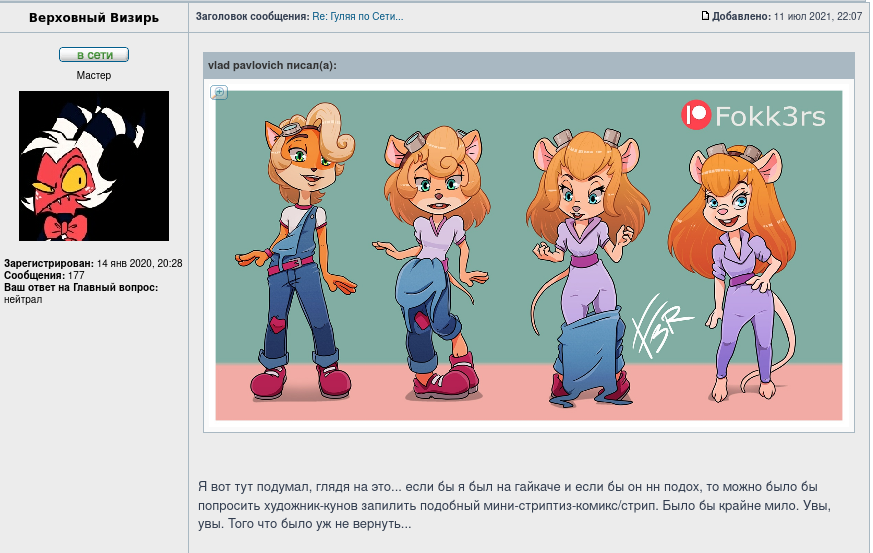Click the post text starting 'Я вот тут подумал'
This screenshot has width=873, height=553.
point(514,506)
